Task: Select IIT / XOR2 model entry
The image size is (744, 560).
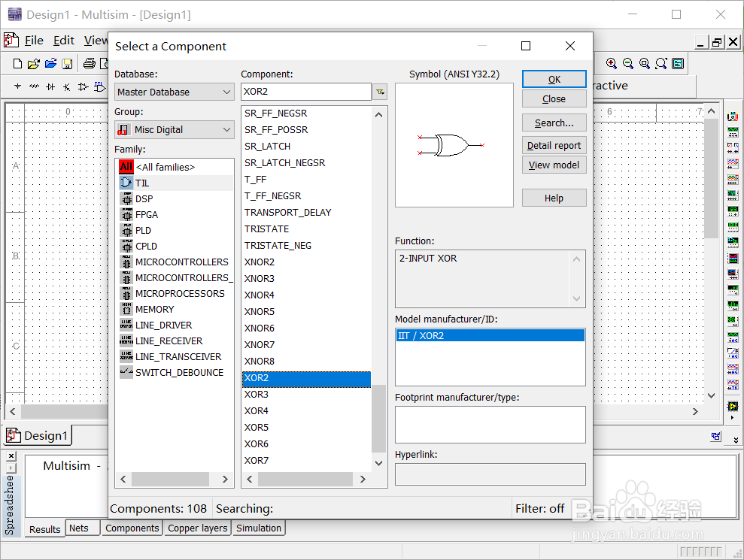Action: click(x=490, y=336)
